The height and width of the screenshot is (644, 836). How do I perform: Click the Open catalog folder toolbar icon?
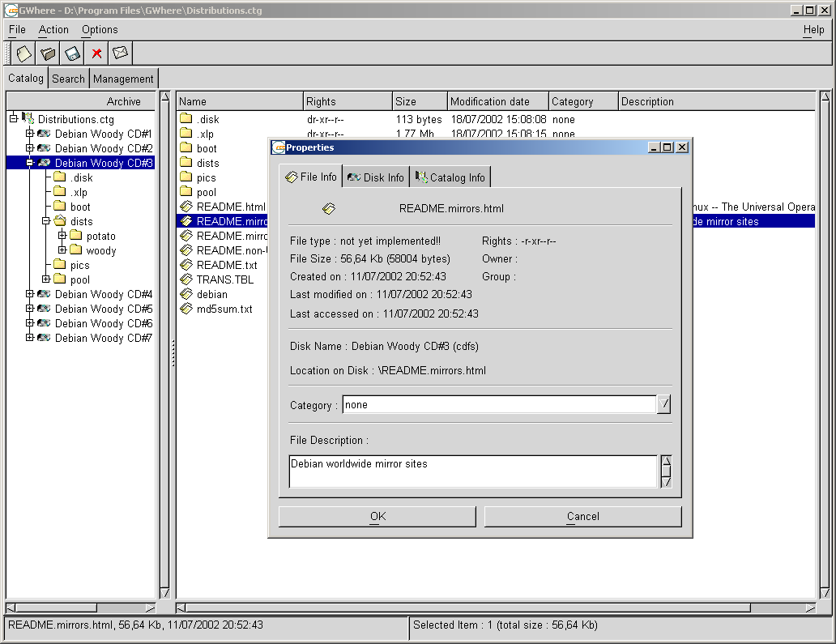[48, 53]
